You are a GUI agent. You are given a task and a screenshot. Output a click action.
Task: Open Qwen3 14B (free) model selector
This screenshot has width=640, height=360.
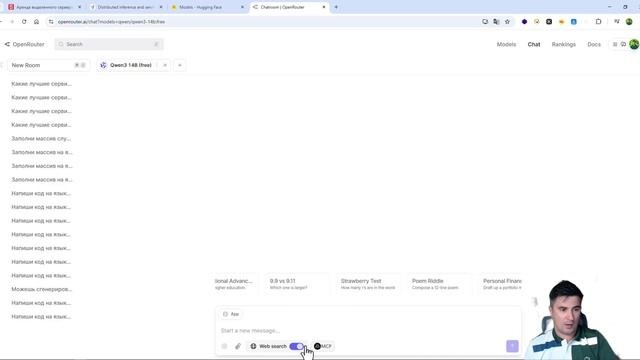(131, 65)
